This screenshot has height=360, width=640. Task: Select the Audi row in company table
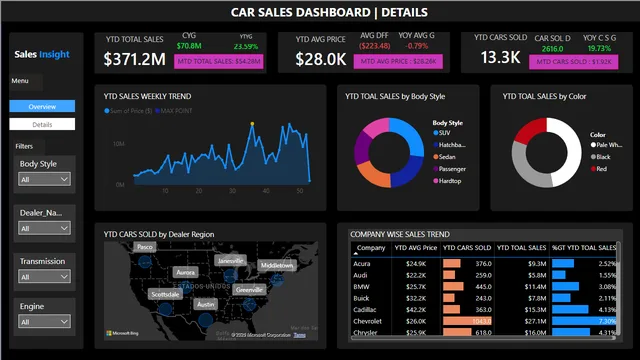[484, 275]
